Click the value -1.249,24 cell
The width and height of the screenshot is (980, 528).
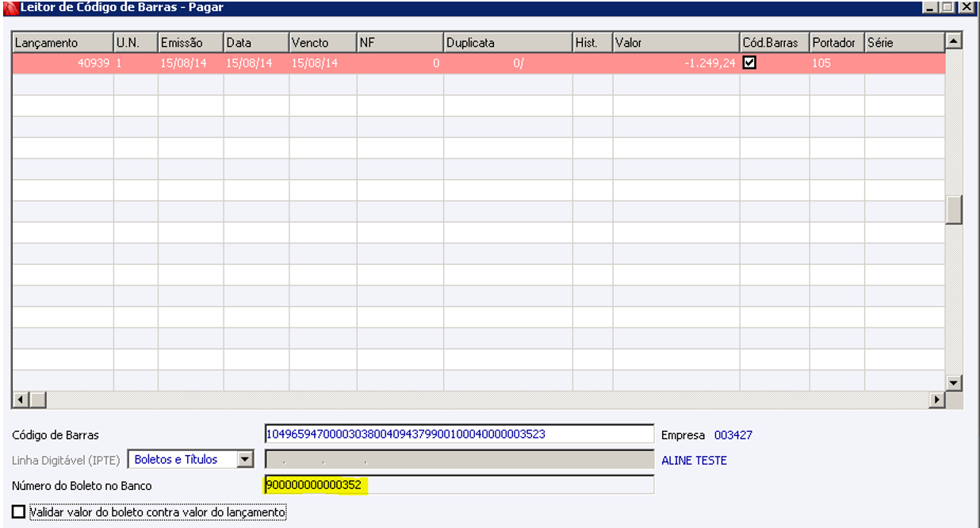coord(676,63)
